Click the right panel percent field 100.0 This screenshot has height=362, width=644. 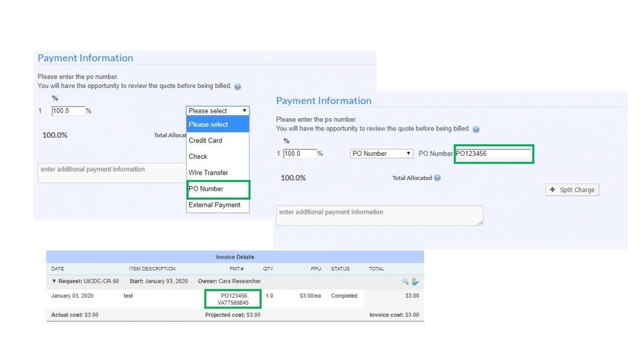pyautogui.click(x=300, y=154)
